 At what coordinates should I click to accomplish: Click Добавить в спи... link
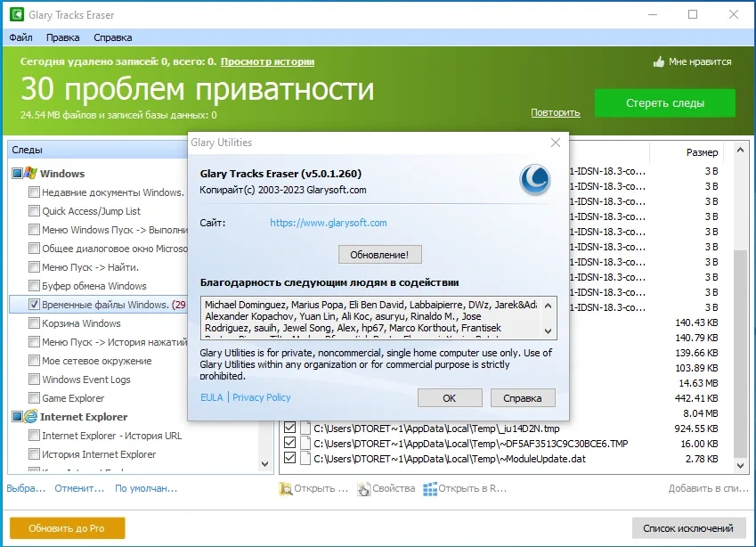coord(708,488)
